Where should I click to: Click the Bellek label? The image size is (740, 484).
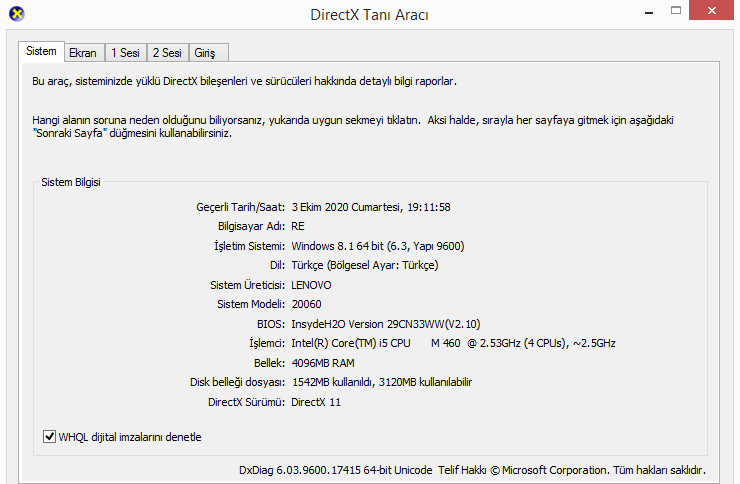(x=269, y=363)
